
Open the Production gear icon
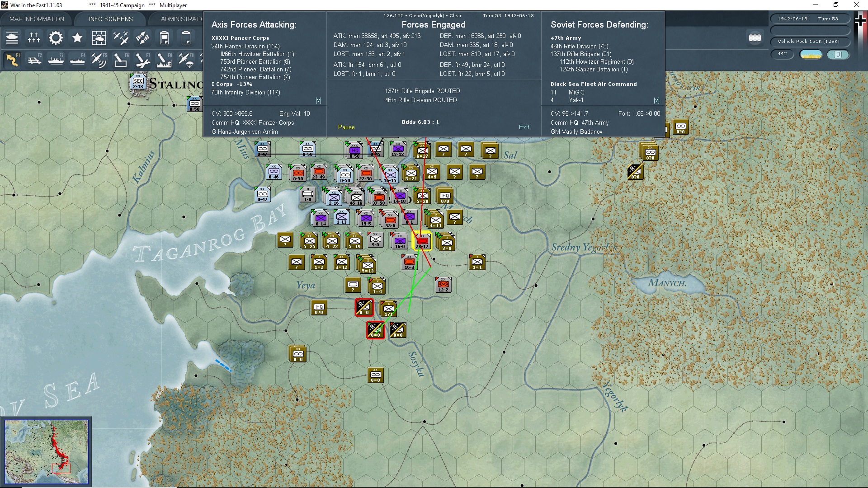tap(56, 38)
